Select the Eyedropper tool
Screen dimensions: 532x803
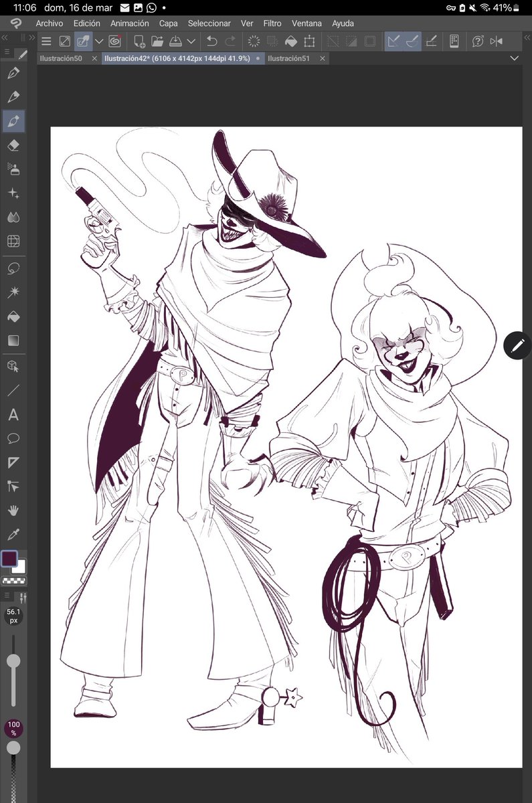coord(13,535)
